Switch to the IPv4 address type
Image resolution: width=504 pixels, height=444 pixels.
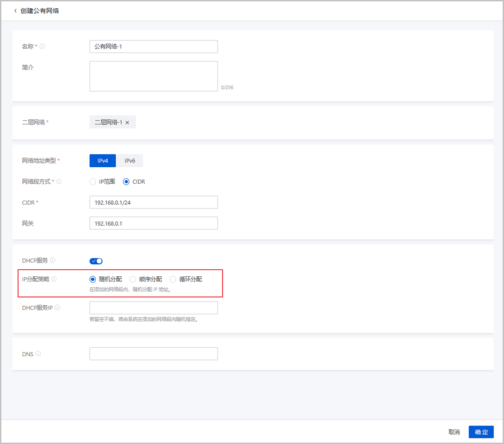click(102, 161)
